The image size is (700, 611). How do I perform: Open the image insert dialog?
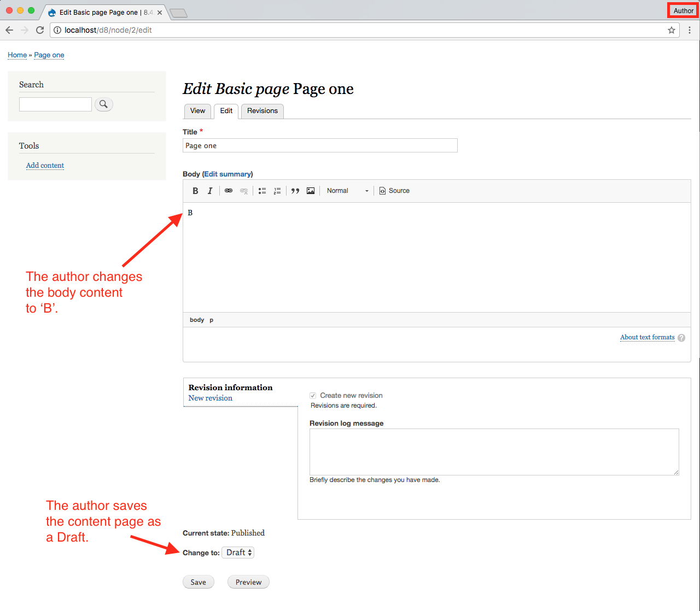click(x=311, y=190)
